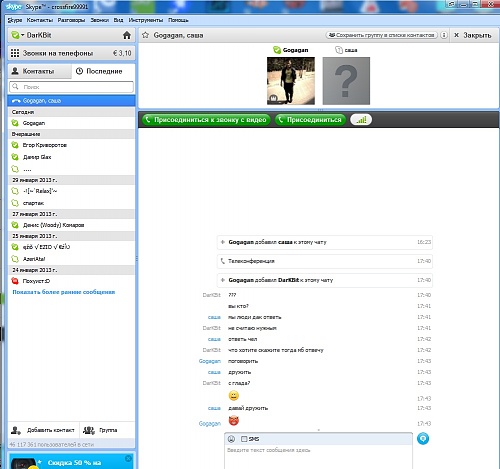The height and width of the screenshot is (469, 500).
Task: Toggle favorite star for Gogagan, саша
Action: coord(145,35)
